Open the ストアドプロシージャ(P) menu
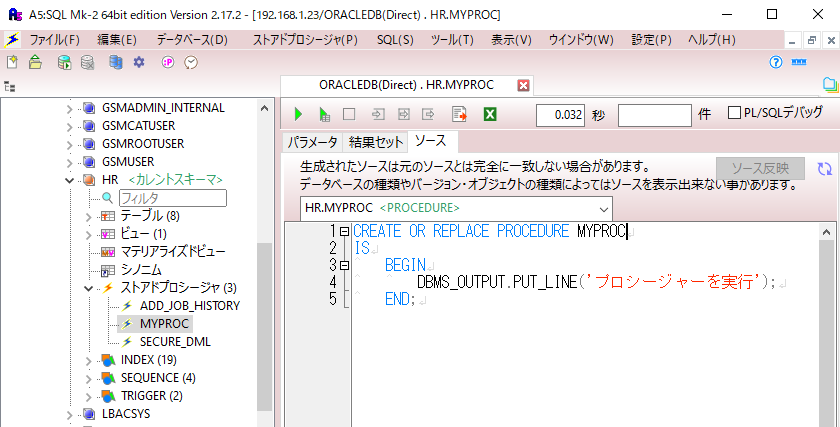The width and height of the screenshot is (840, 427). 304,40
